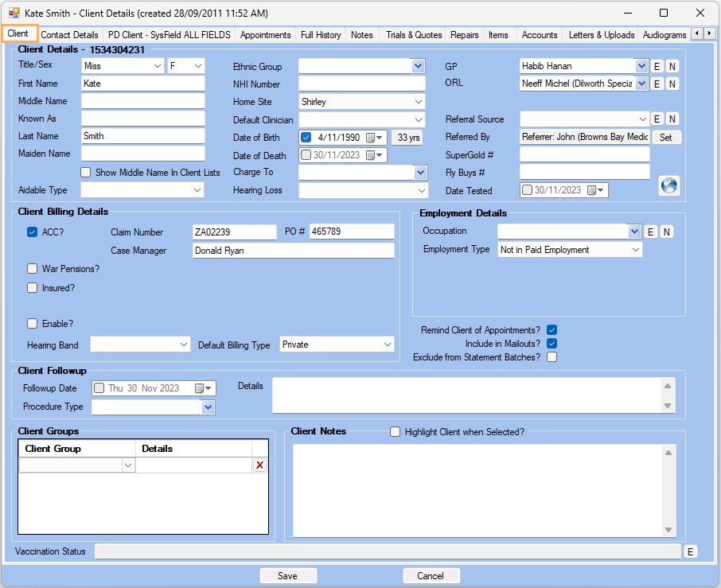Click the E button beside Vaccination Status

tap(690, 551)
